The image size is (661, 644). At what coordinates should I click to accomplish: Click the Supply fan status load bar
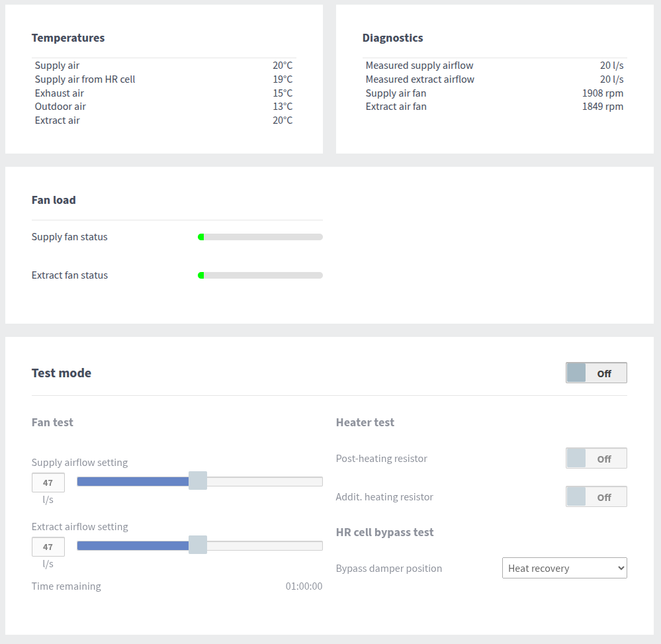coord(260,237)
